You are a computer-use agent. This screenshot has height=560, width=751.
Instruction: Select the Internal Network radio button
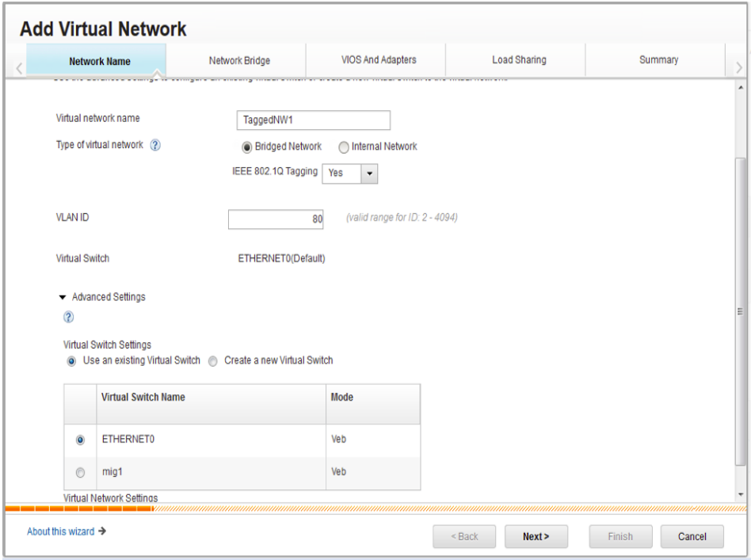coord(343,147)
